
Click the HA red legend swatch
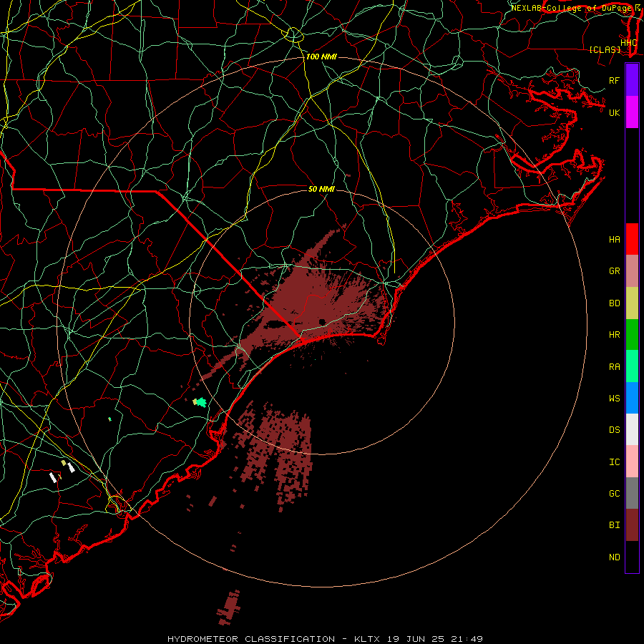click(632, 239)
